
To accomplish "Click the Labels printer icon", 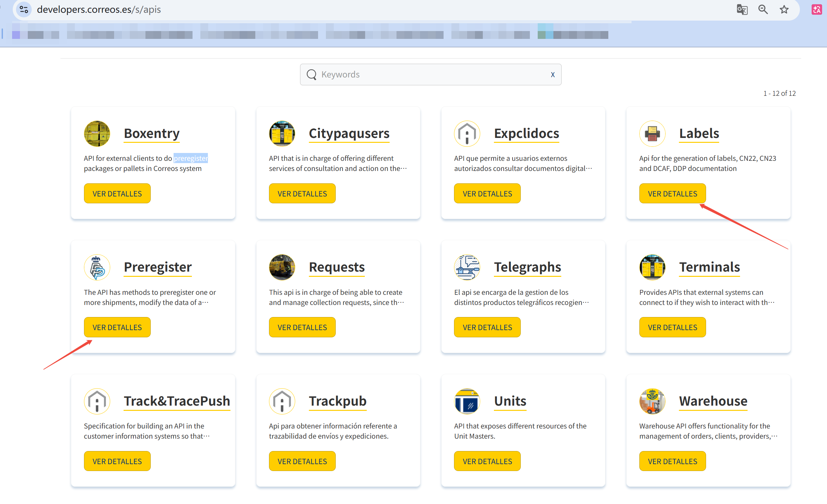I will 652,134.
